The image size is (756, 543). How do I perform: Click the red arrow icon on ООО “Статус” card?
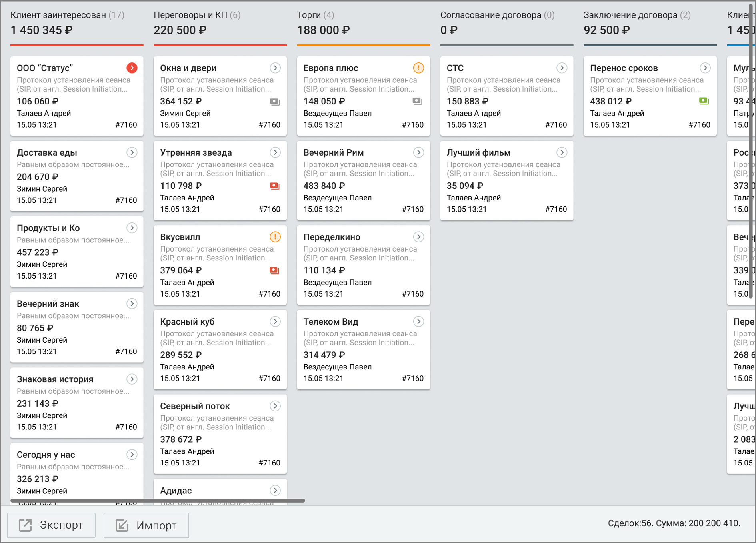[132, 68]
